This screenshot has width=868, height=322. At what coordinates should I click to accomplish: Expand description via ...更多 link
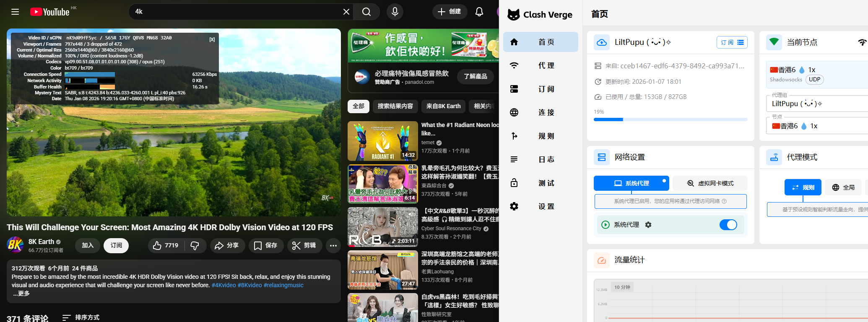(21, 293)
